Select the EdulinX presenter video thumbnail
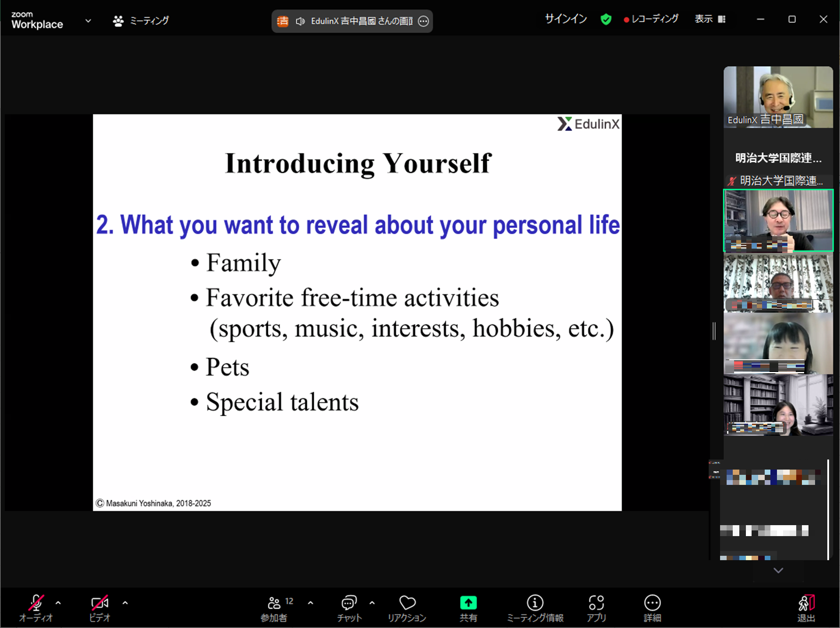Viewport: 840px width, 628px height. (x=778, y=97)
